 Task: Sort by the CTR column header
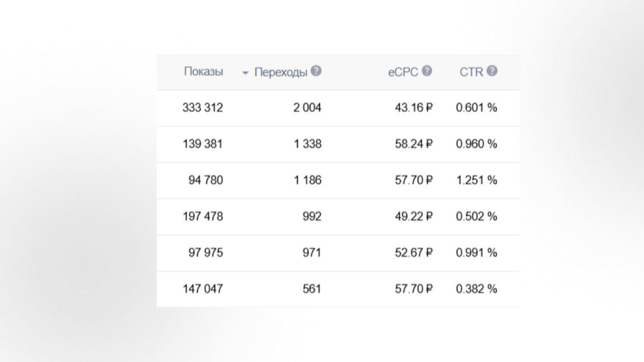(471, 72)
